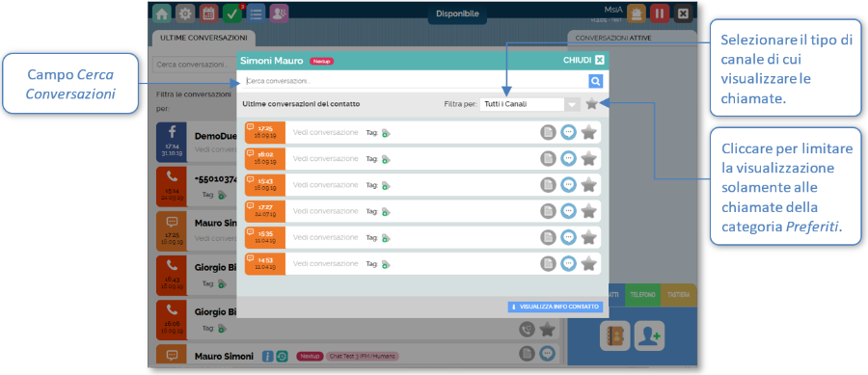This screenshot has height=375, width=868.
Task: Click the add new contact icon
Action: (649, 335)
